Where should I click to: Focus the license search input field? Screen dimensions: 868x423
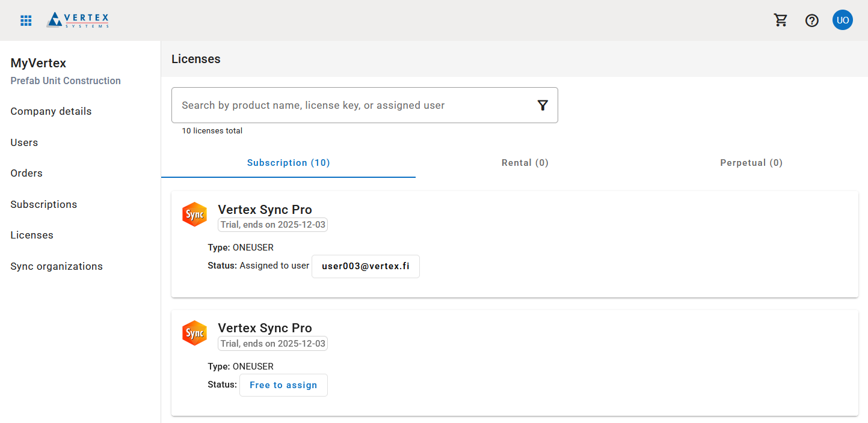(x=355, y=106)
